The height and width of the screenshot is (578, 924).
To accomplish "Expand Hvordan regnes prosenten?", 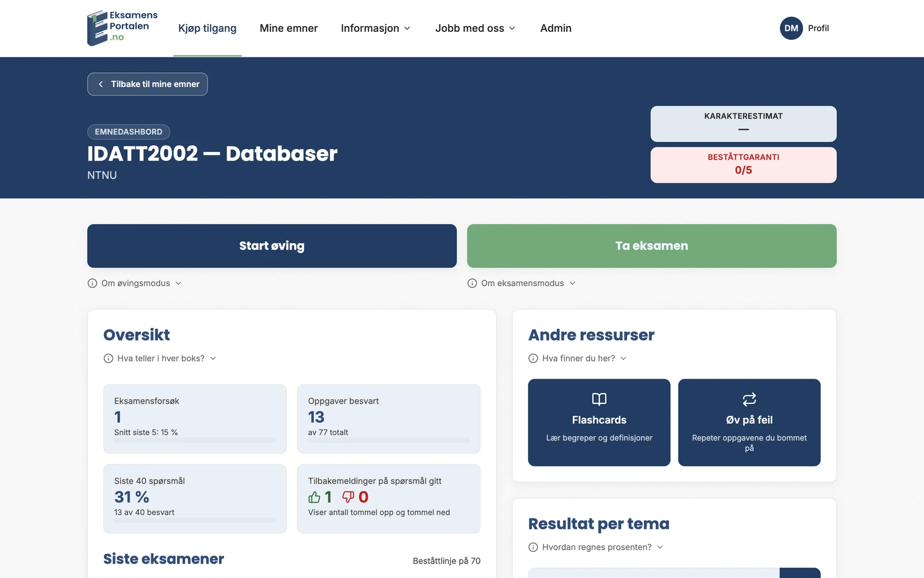I will pyautogui.click(x=596, y=547).
